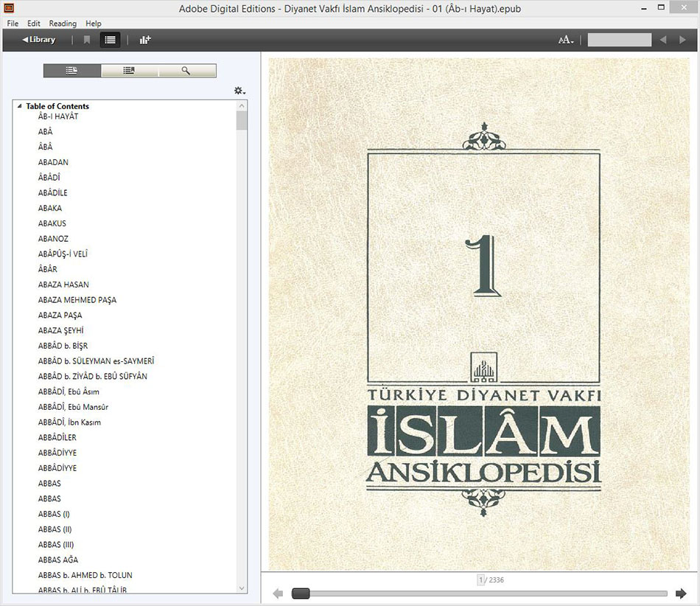Select the ABADAN entry

click(x=53, y=162)
